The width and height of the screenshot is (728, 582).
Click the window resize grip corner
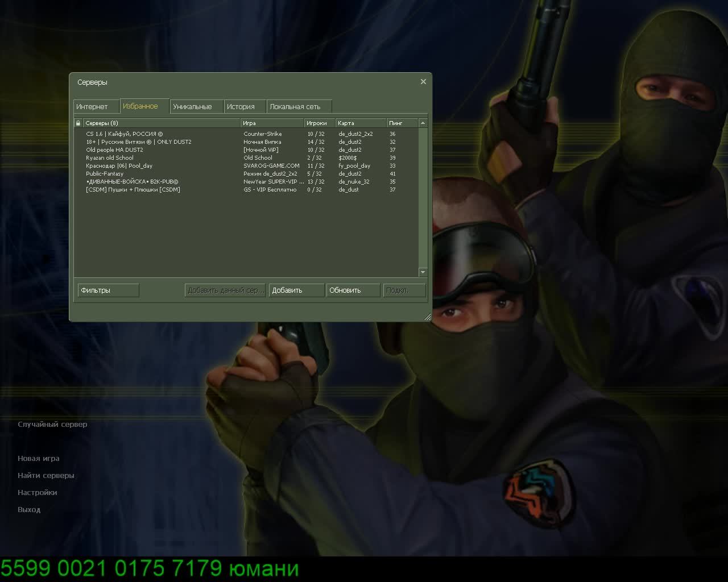click(427, 317)
